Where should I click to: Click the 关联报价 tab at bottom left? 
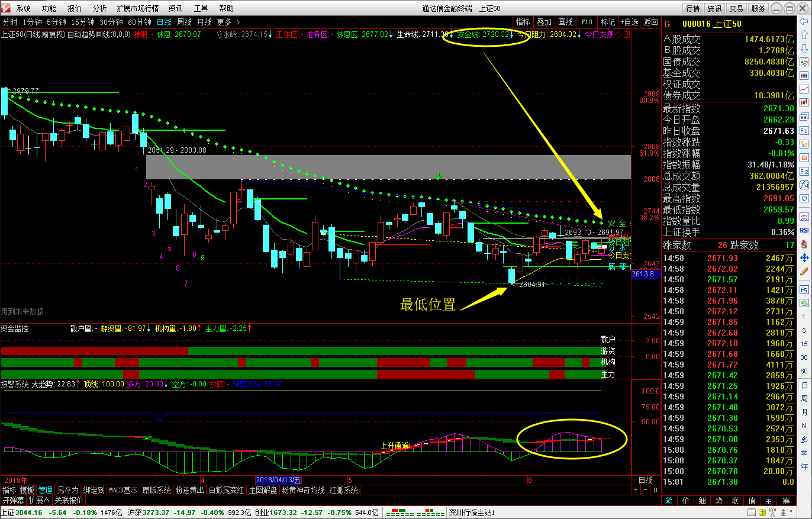click(x=69, y=500)
